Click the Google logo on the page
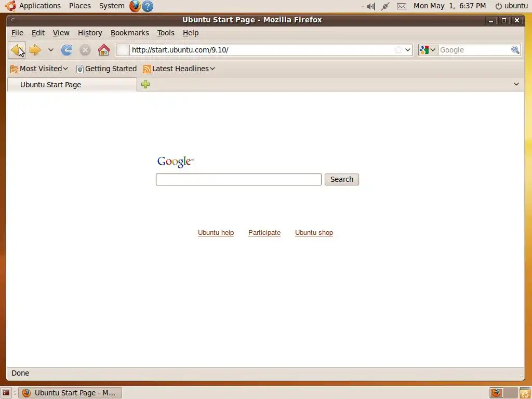This screenshot has width=532, height=399. pyautogui.click(x=176, y=162)
